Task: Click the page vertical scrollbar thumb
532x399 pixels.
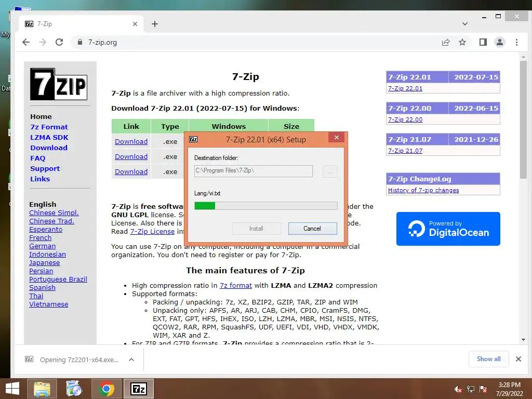Action: [x=523, y=119]
